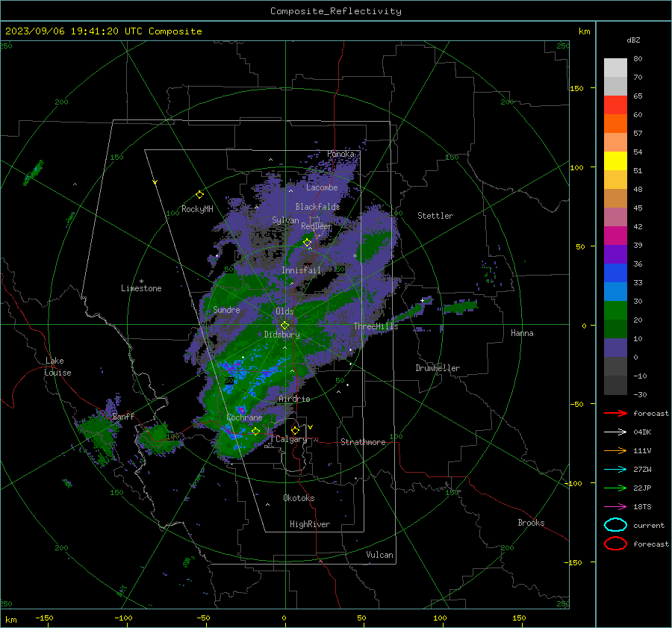Click the Airdrie city label
The height and width of the screenshot is (628, 672).
coord(294,399)
